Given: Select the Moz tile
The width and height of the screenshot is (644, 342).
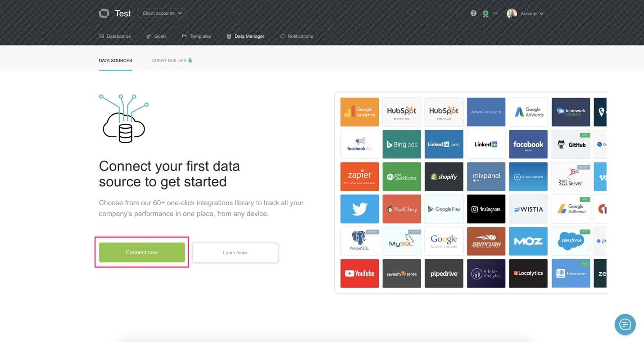Looking at the screenshot, I should tap(528, 241).
